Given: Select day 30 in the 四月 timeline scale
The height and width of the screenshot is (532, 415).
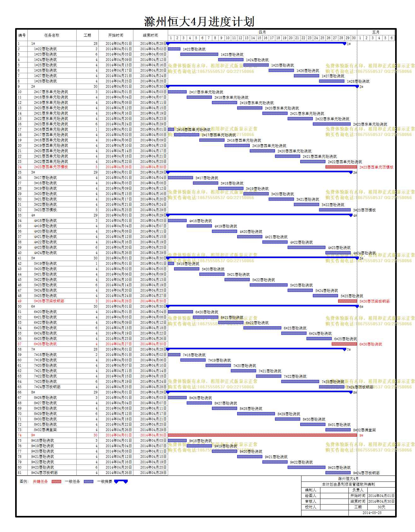Looking at the screenshot, I should click(354, 38).
